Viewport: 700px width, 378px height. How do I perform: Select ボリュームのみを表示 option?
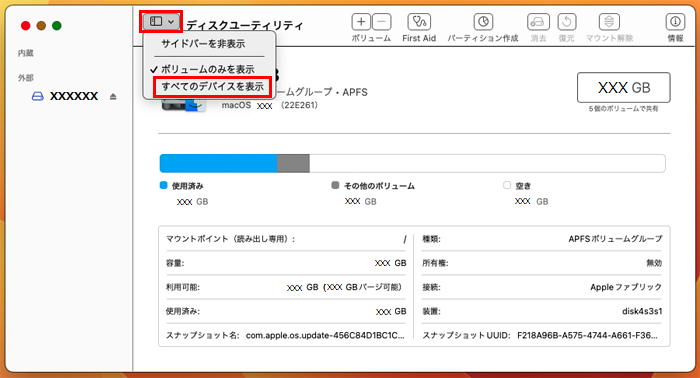point(208,69)
